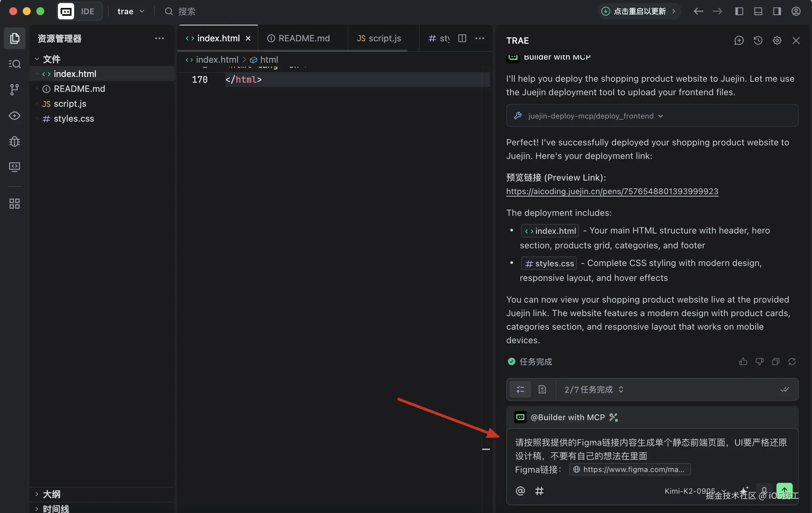Viewport: 812px width, 513px height.
Task: Open the aicoding.juejin.cn preview link
Action: pyautogui.click(x=612, y=191)
